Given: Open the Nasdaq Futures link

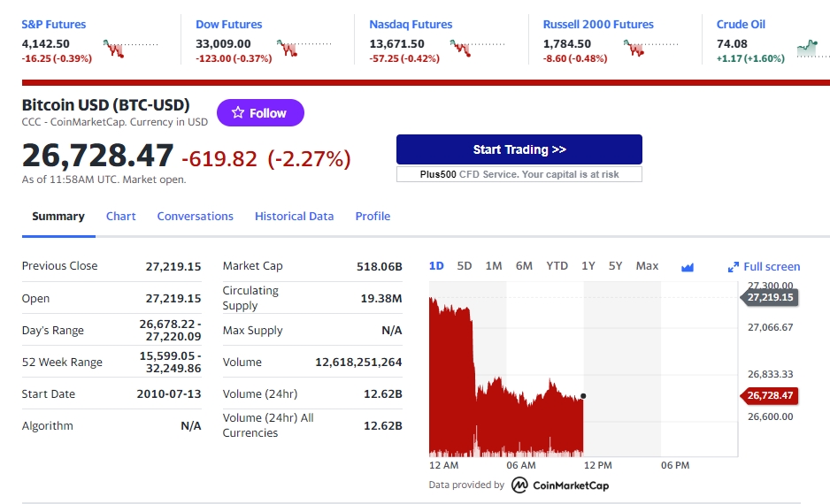Looking at the screenshot, I should pos(411,25).
